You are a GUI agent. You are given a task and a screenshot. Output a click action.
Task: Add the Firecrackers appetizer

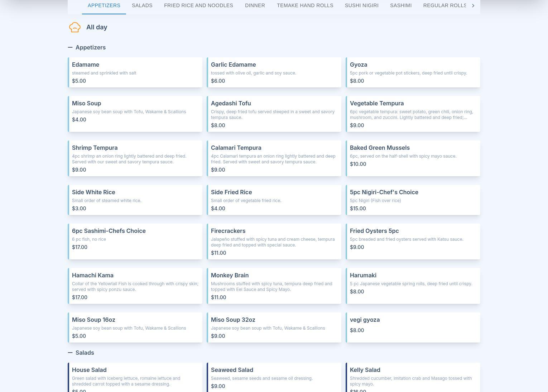click(x=274, y=242)
